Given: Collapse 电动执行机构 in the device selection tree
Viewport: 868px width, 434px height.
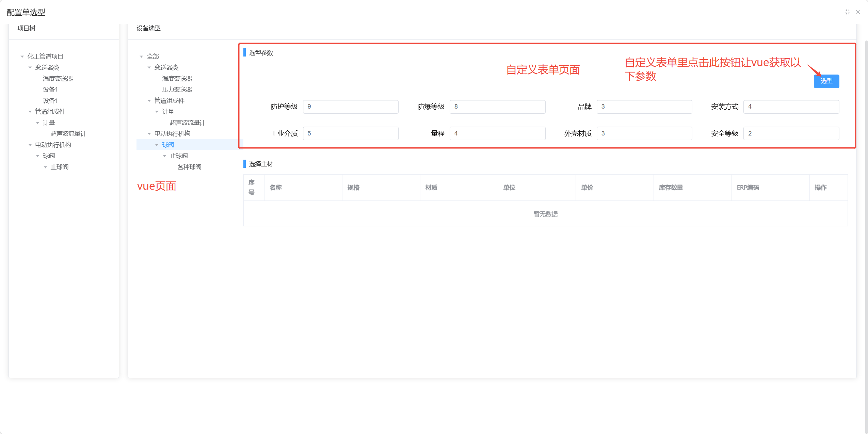Looking at the screenshot, I should [x=149, y=134].
